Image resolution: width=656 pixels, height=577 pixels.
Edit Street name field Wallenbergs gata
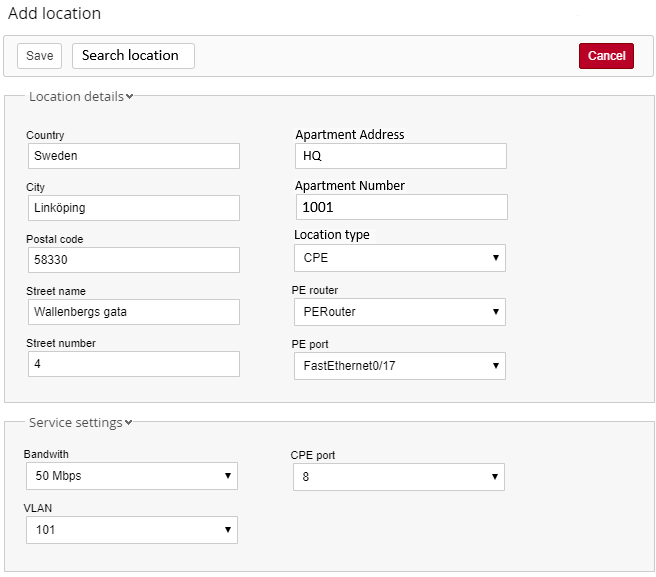tap(134, 312)
